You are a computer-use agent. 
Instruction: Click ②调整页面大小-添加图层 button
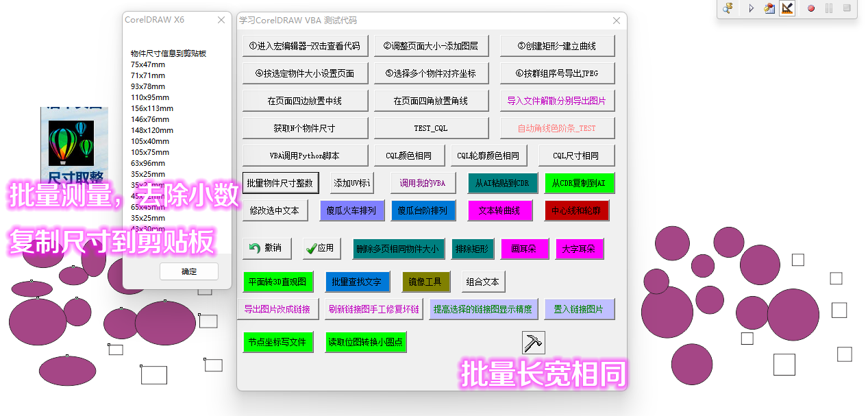tap(432, 46)
